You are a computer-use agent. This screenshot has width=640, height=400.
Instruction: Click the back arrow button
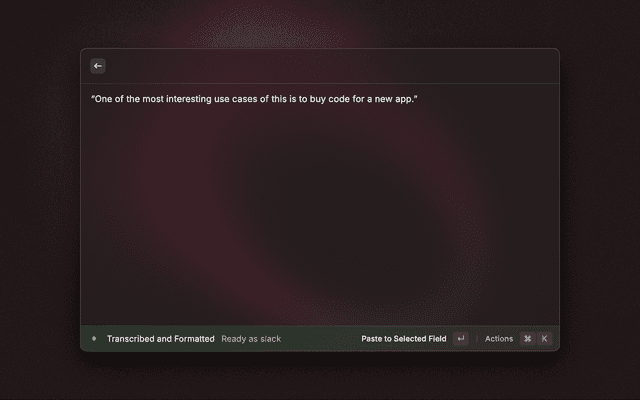98,66
